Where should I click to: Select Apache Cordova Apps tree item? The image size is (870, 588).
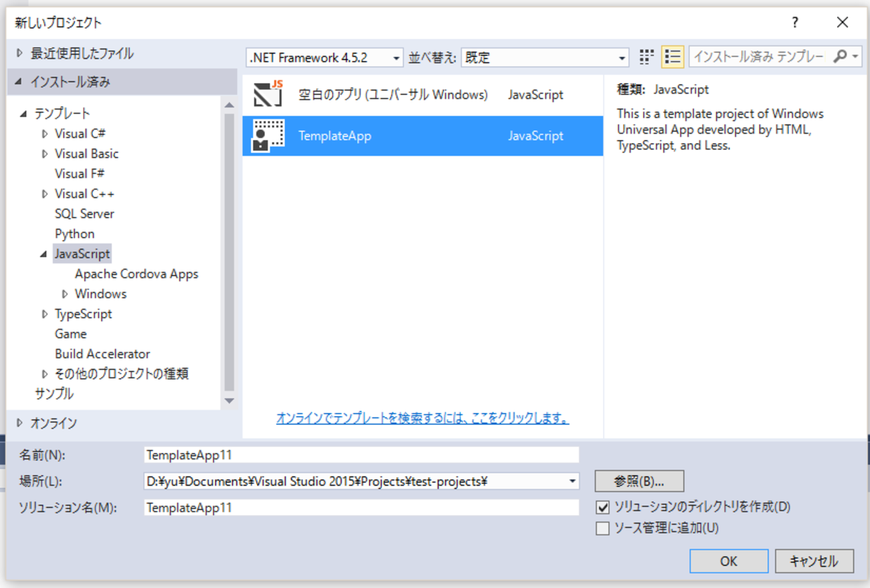pyautogui.click(x=137, y=274)
